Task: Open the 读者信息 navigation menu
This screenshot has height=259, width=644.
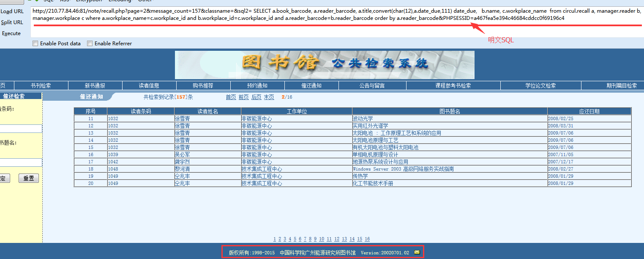Action: [149, 85]
